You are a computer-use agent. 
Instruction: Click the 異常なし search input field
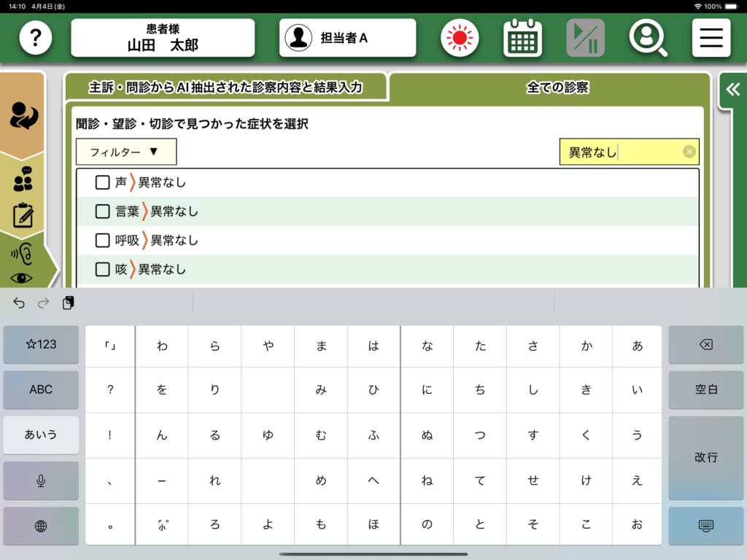(620, 152)
